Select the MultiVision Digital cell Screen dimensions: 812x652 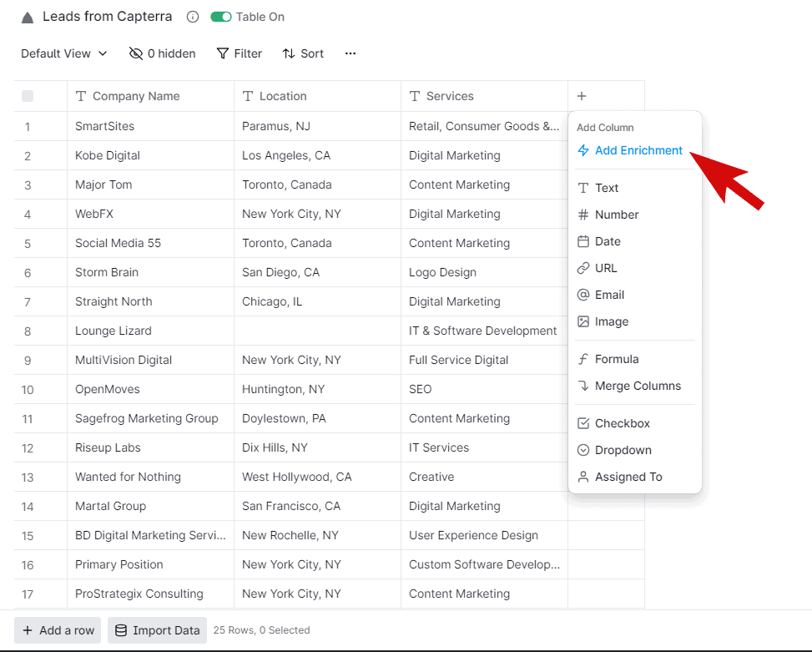point(151,360)
